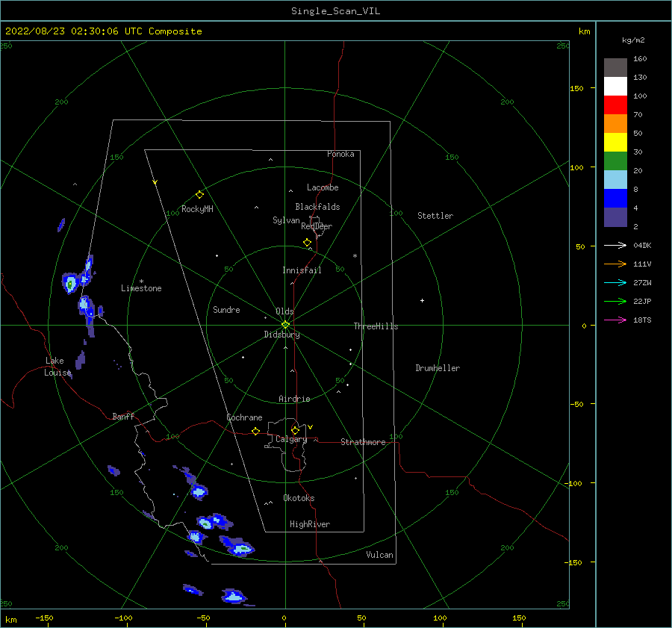Click the green 22JP arrow legend icon
672x628 pixels.
(x=615, y=302)
